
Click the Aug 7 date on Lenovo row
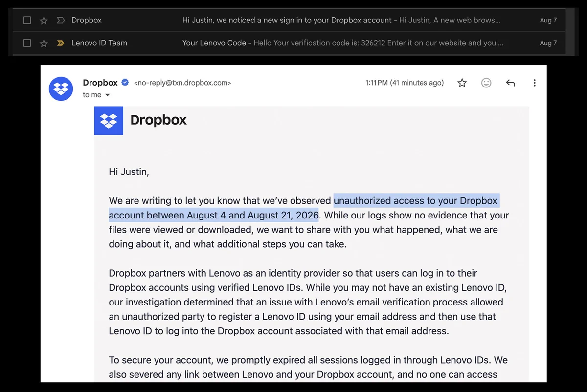[548, 43]
